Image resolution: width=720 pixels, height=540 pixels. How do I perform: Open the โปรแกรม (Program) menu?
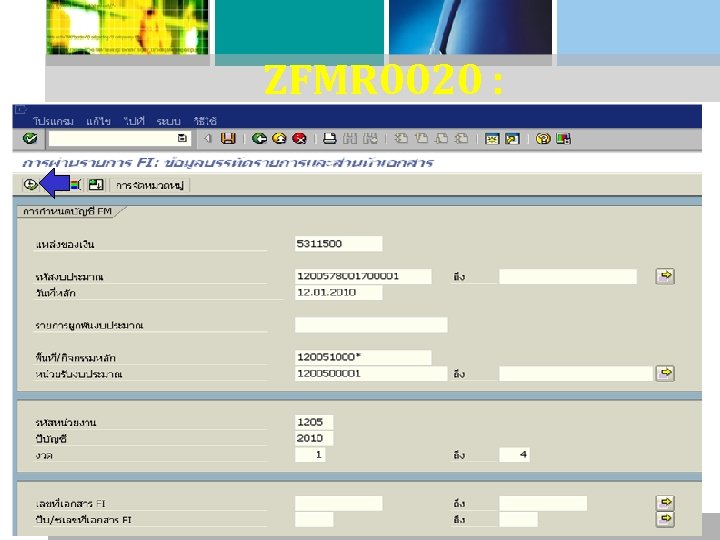pyautogui.click(x=53, y=121)
